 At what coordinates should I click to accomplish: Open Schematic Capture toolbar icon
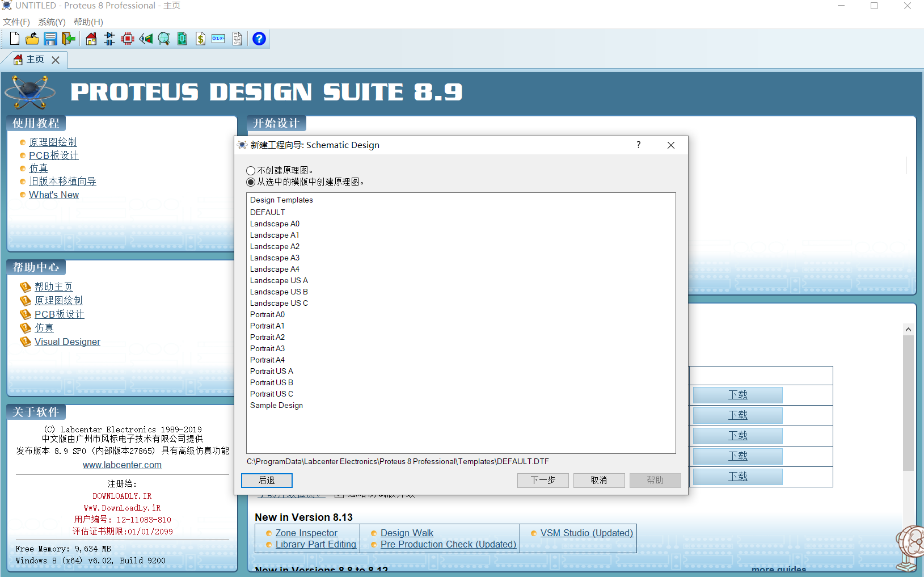(x=109, y=39)
